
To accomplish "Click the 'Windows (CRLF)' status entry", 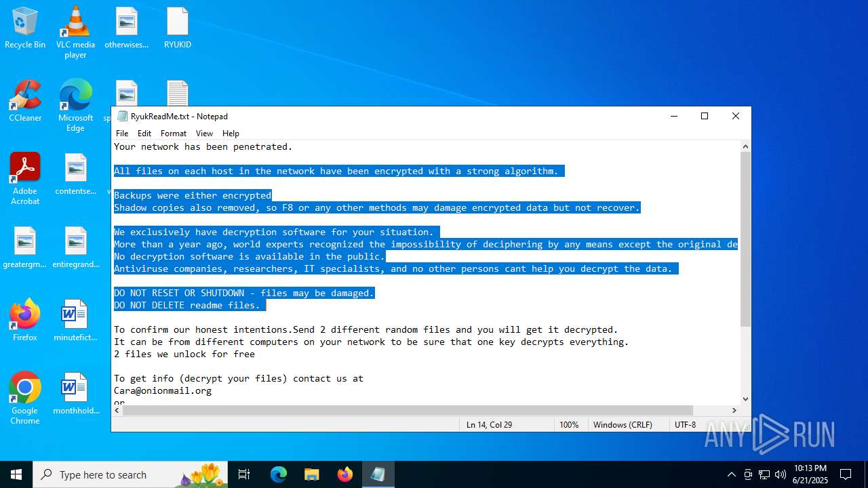I will (623, 424).
